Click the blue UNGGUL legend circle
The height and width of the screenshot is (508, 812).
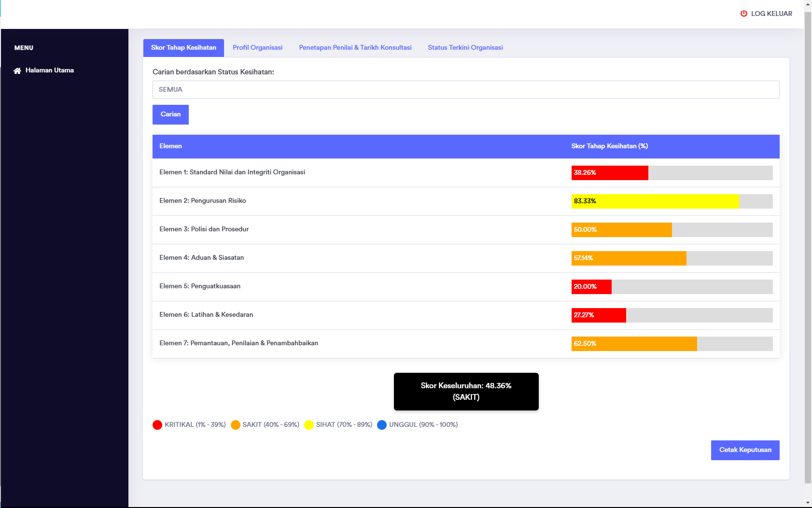tap(382, 425)
